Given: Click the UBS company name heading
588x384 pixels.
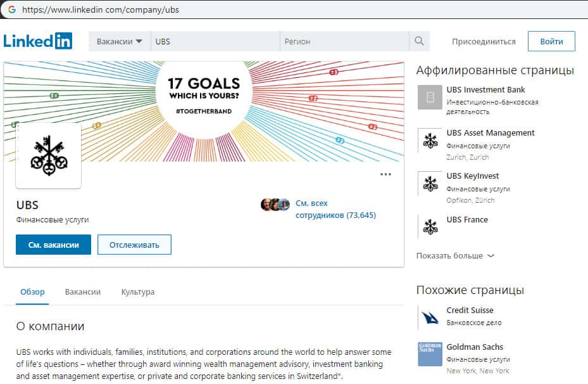Looking at the screenshot, I should [x=27, y=205].
